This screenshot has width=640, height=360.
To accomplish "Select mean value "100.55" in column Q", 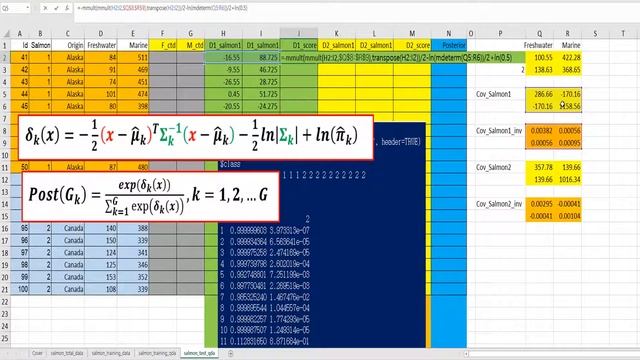I will pyautogui.click(x=540, y=58).
